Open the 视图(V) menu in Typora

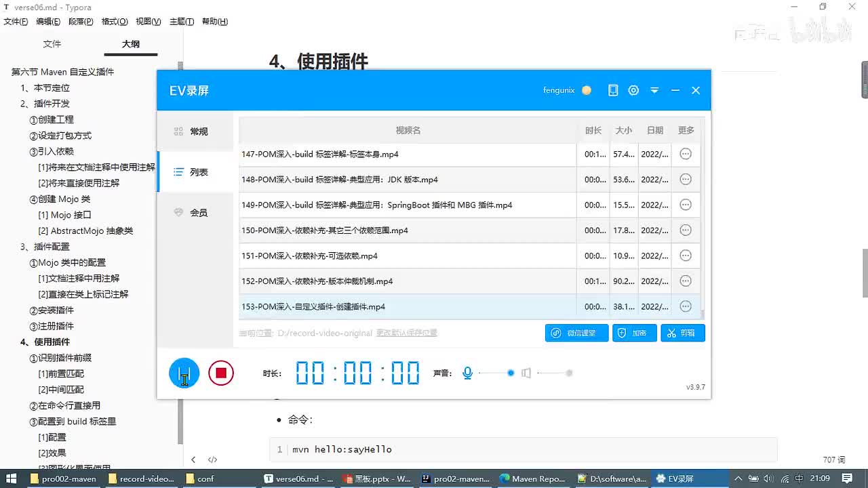[149, 22]
